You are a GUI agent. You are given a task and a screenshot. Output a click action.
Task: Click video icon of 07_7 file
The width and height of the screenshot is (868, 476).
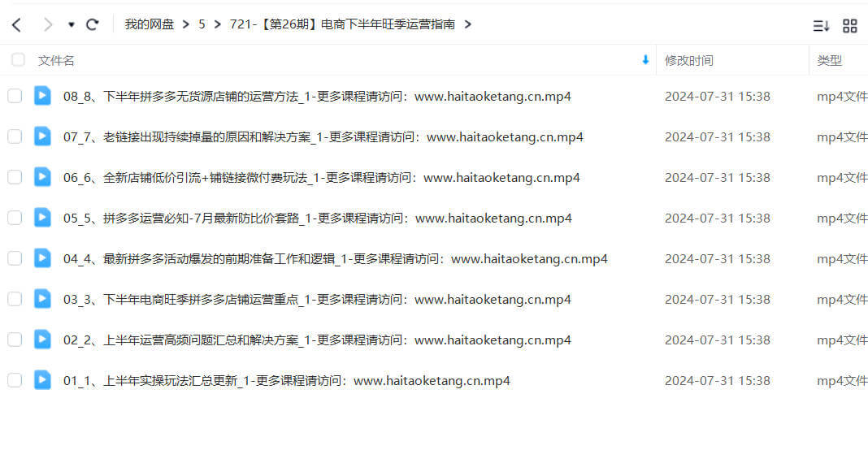pos(42,136)
